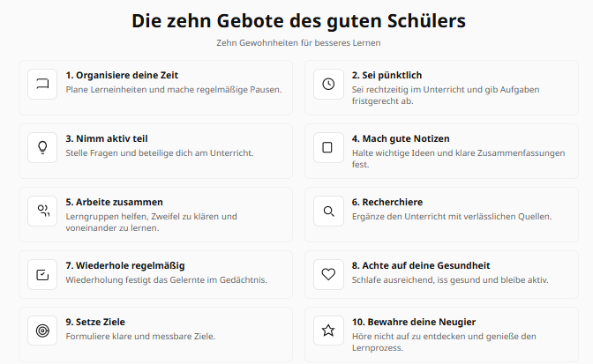Click the calendar icon beside Organisiere deine Zeit
593x364 pixels.
[x=42, y=84]
